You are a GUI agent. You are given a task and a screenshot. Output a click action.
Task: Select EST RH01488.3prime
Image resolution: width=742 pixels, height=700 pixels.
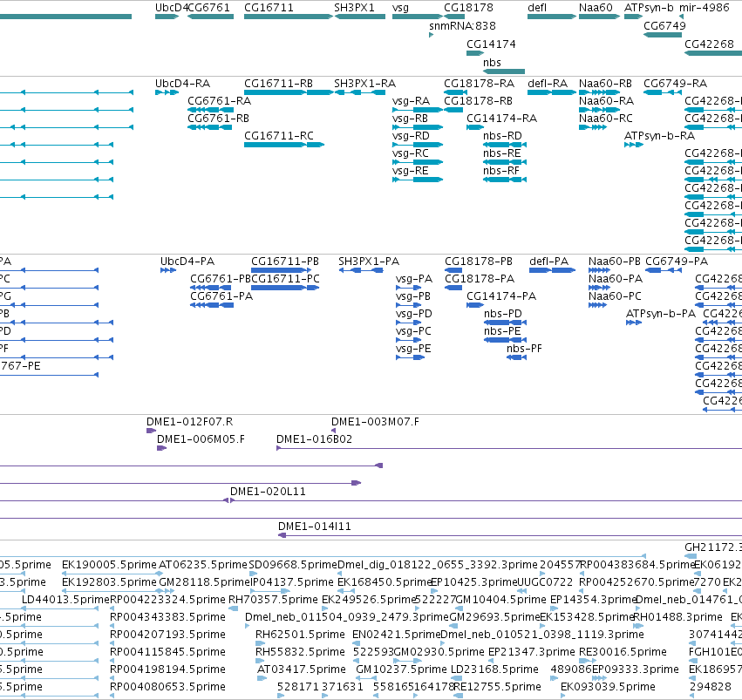tap(677, 617)
